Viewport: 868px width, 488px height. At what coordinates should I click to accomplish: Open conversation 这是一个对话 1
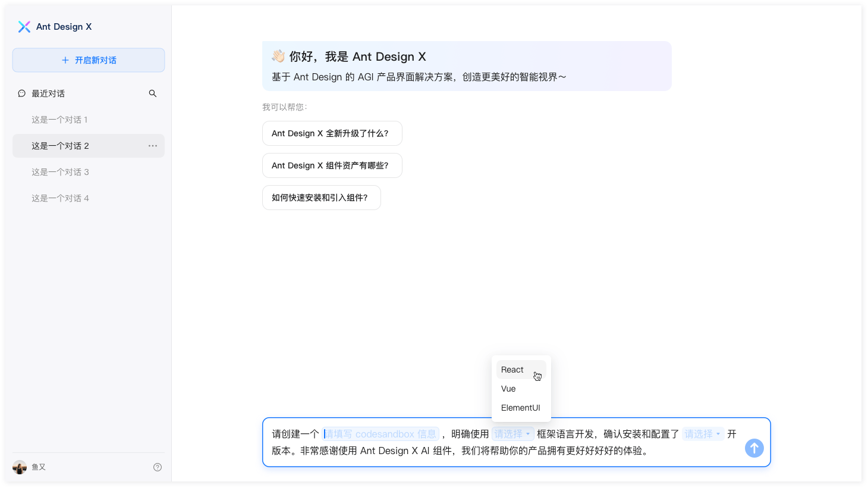[89, 120]
